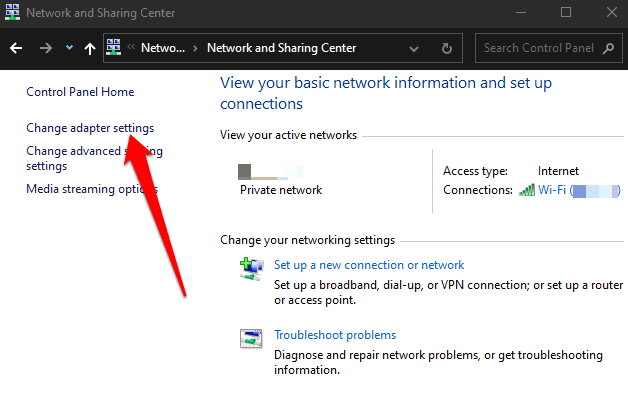Open Change adapter settings
This screenshot has width=628, height=418.
coord(90,128)
